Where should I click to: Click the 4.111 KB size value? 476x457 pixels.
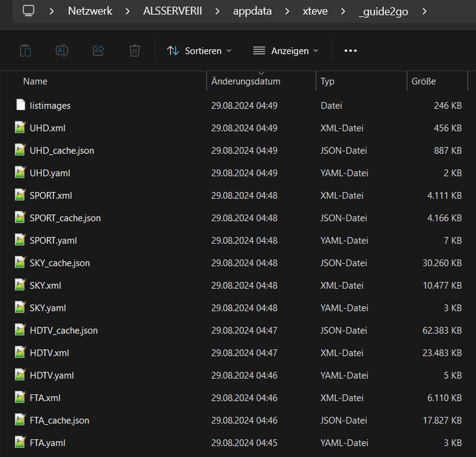tap(444, 196)
